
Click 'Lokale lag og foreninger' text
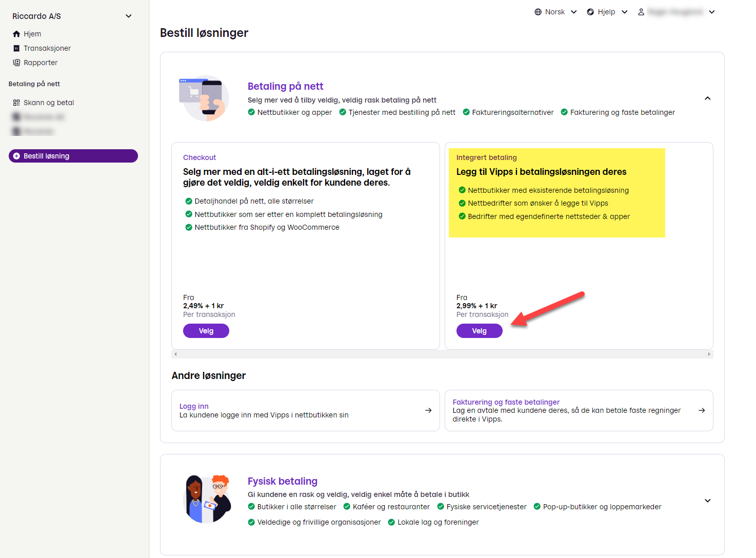pos(438,522)
